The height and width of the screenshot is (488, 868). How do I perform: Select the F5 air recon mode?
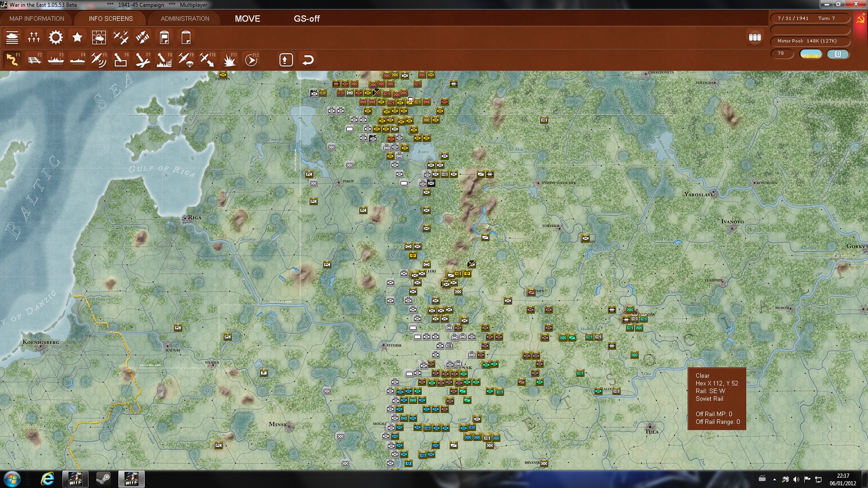point(99,60)
